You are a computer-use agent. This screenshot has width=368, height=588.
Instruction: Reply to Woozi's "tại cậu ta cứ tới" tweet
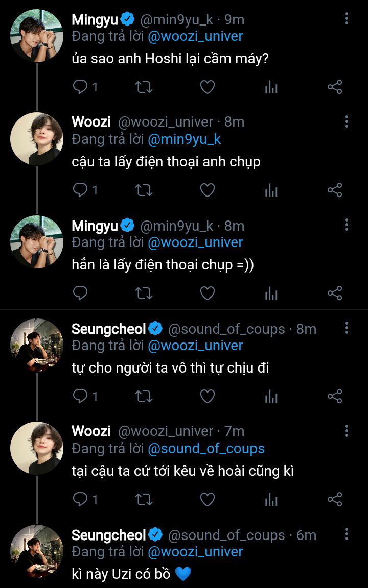click(x=80, y=499)
